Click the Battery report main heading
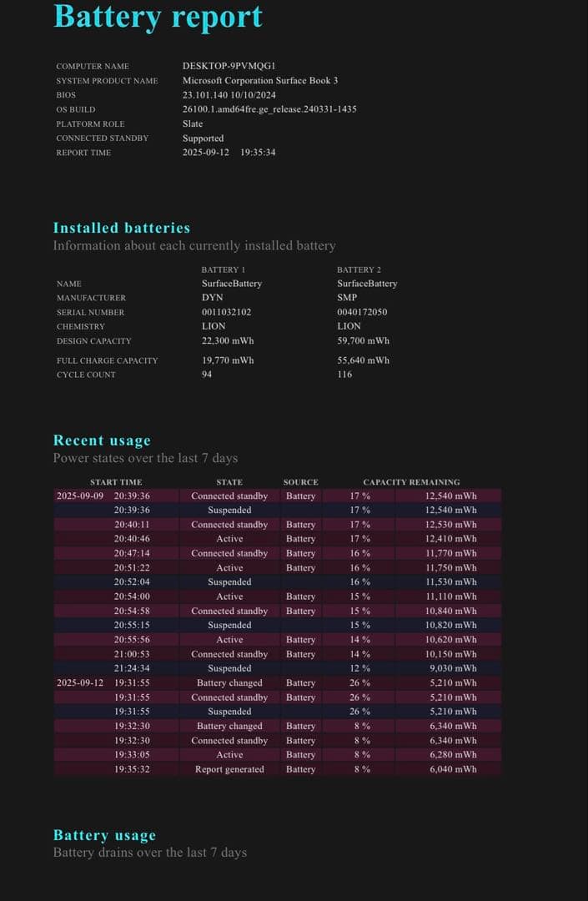This screenshot has height=901, width=588. pyautogui.click(x=158, y=17)
